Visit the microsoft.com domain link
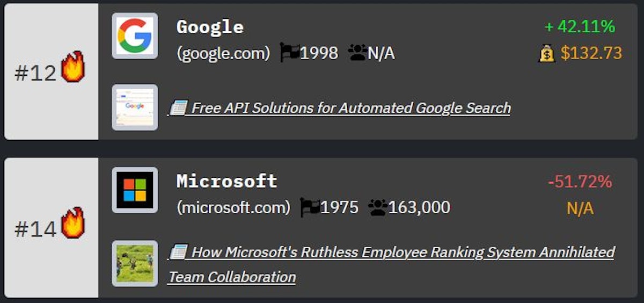 pyautogui.click(x=233, y=207)
